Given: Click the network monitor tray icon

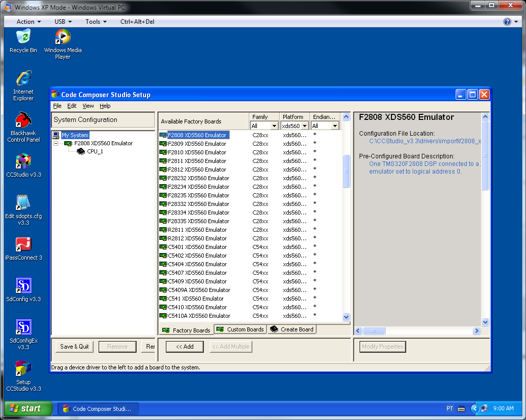Looking at the screenshot, I should click(x=484, y=408).
